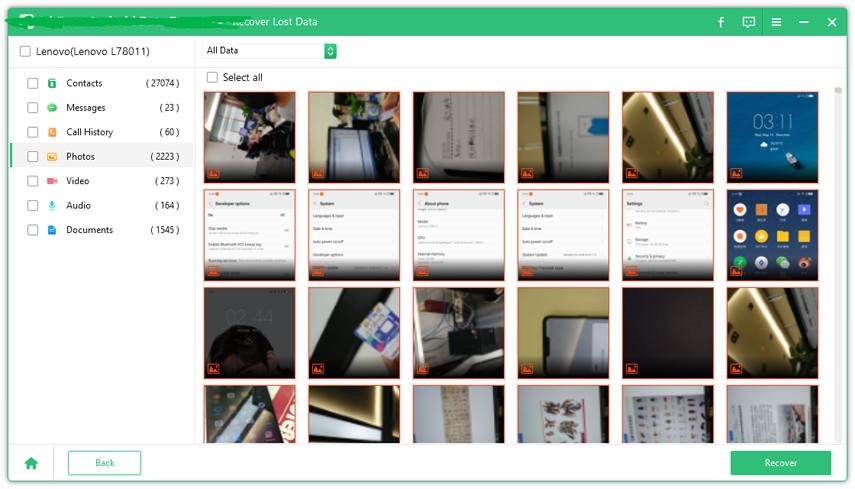The height and width of the screenshot is (489, 855).
Task: Tick the Call History checkbox
Action: 33,132
